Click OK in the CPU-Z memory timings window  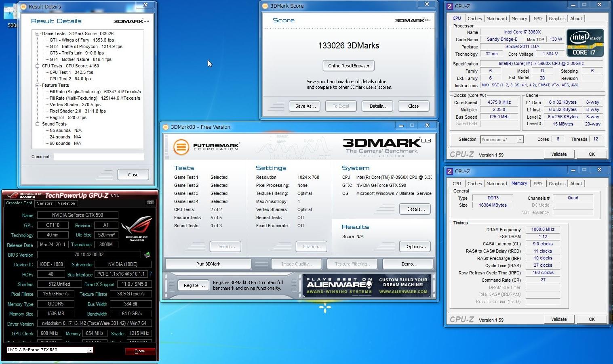[592, 319]
